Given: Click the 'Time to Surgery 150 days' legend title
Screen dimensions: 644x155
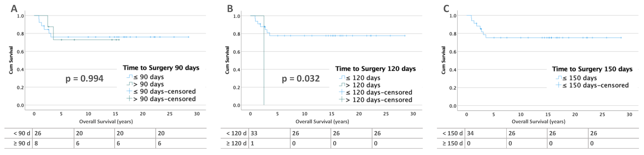Looking at the screenshot, I should (x=592, y=69).
